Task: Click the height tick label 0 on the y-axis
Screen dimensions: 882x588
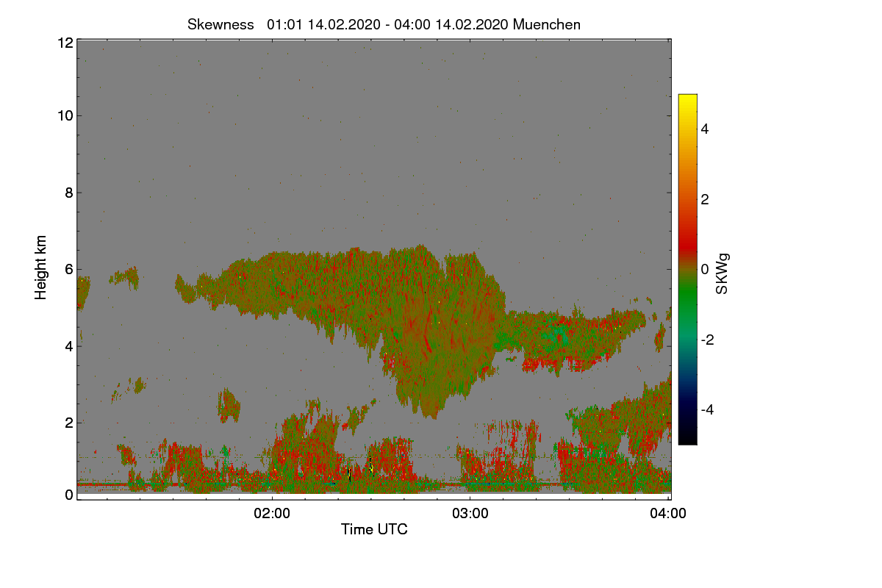Action: click(68, 495)
